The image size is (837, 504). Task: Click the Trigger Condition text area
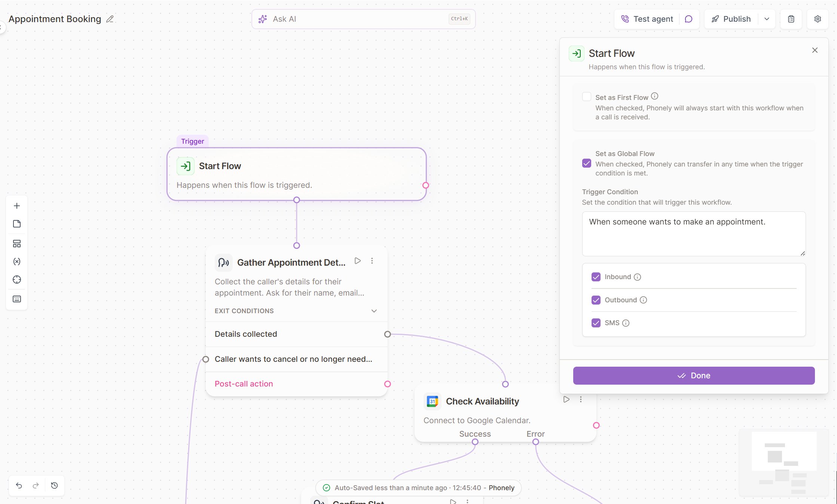[x=694, y=234]
